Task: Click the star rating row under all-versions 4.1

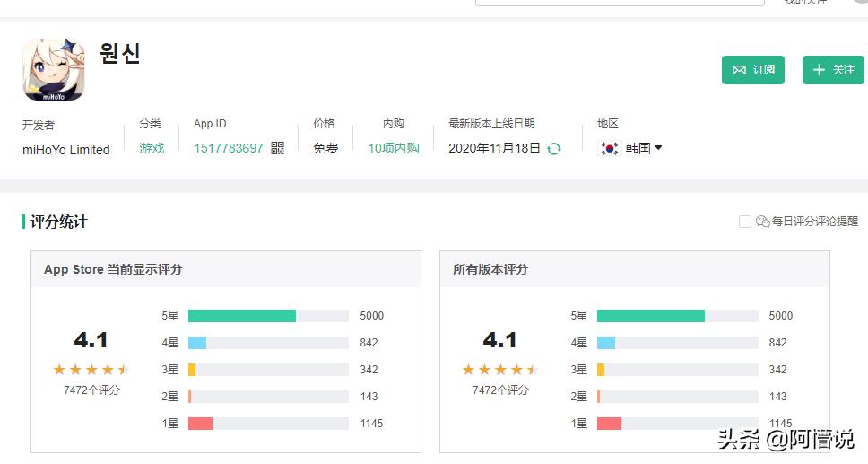Action: pos(500,370)
